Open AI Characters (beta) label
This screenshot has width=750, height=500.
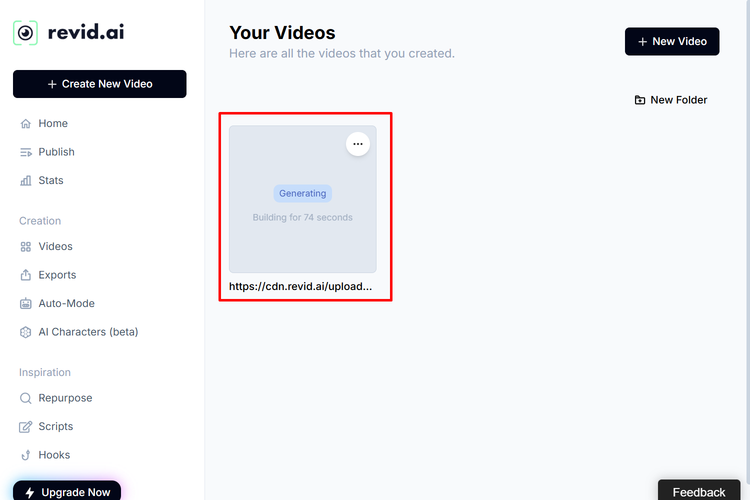click(x=88, y=332)
